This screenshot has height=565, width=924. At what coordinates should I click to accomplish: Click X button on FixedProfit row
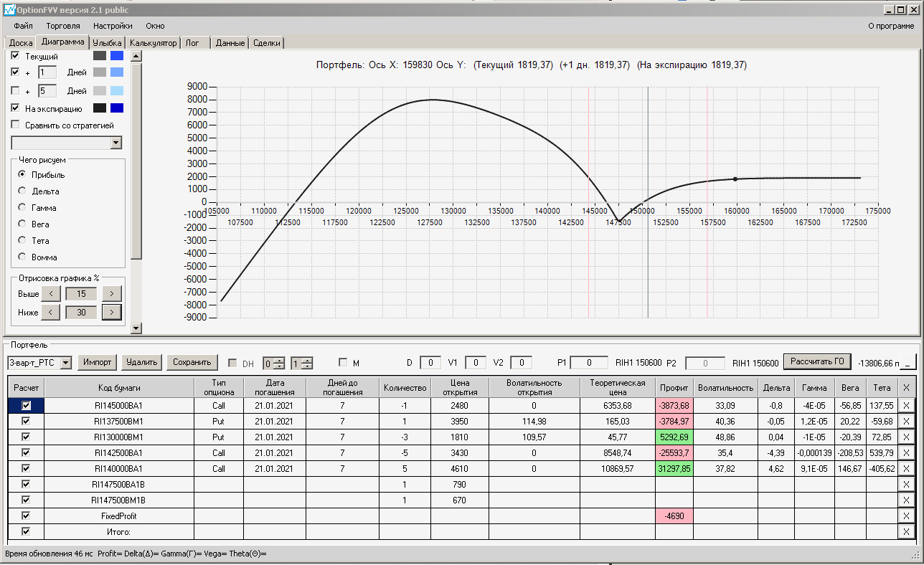tap(905, 516)
